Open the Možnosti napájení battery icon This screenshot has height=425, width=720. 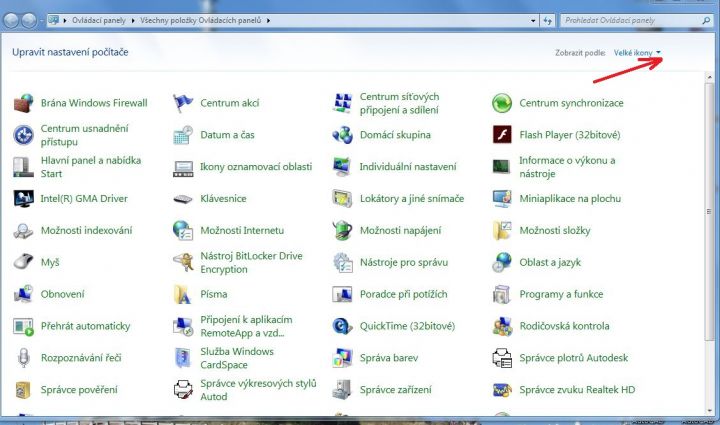(343, 230)
